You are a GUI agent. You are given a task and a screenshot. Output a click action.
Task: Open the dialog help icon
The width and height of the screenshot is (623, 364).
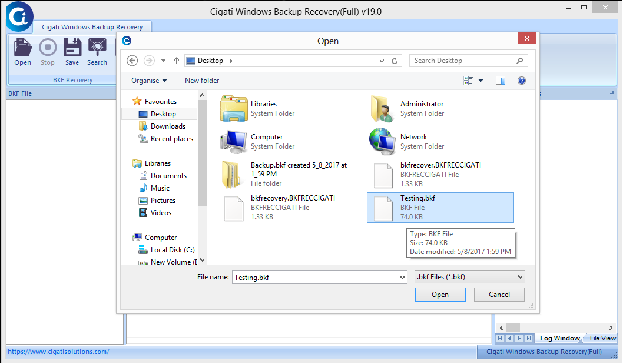pos(522,81)
